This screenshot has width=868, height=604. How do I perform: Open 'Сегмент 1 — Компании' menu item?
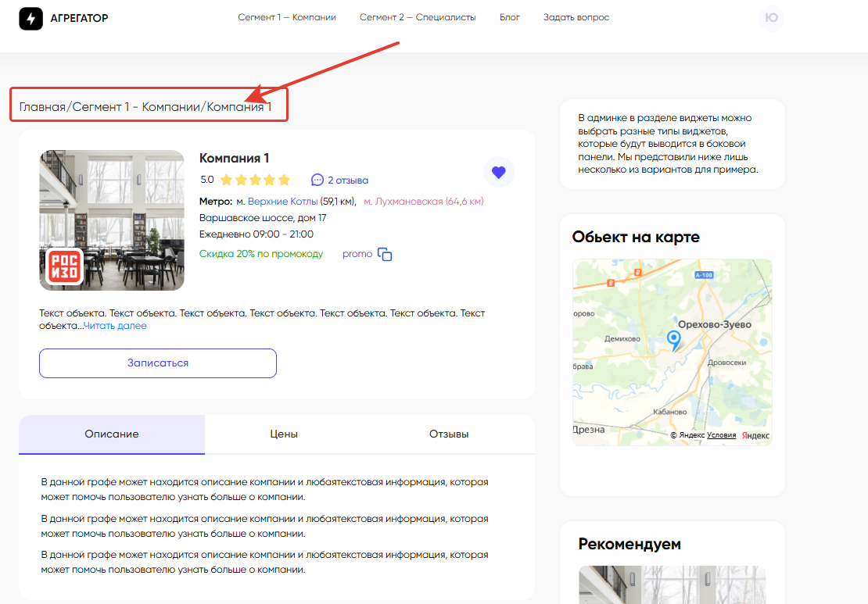287,17
